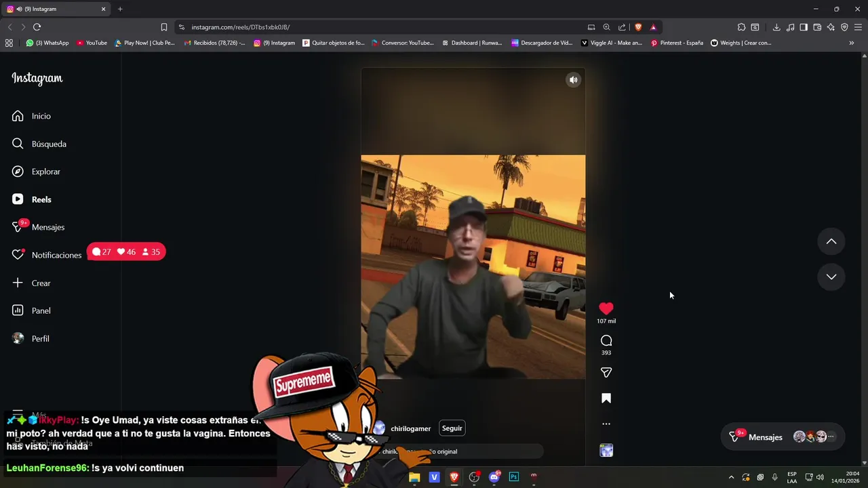Viewport: 868px width, 488px height.
Task: Open Dashboard | Runwa... bookmark
Action: [472, 43]
